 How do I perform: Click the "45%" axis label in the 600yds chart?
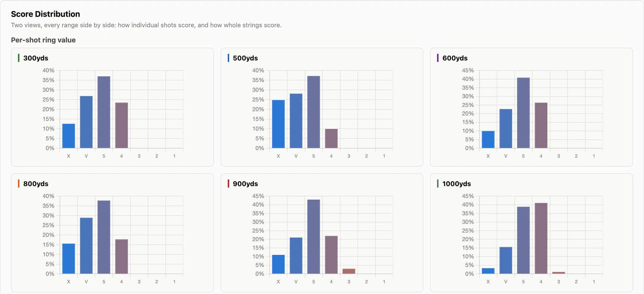click(468, 71)
